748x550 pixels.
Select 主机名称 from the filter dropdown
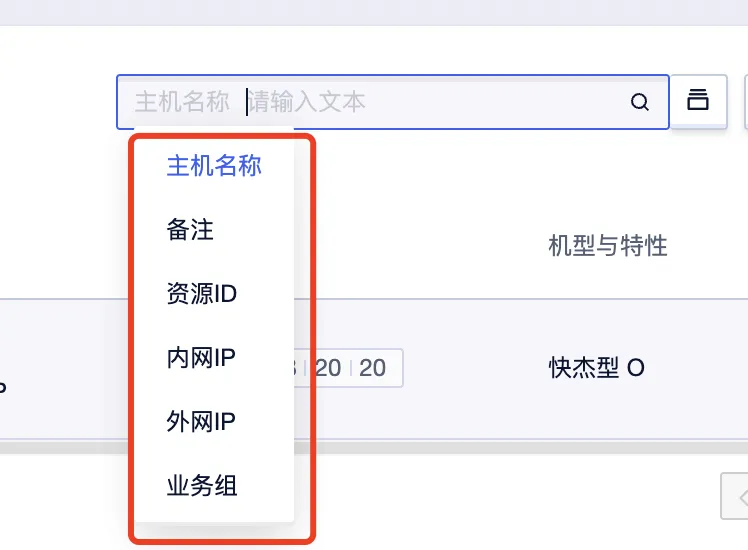coord(214,166)
